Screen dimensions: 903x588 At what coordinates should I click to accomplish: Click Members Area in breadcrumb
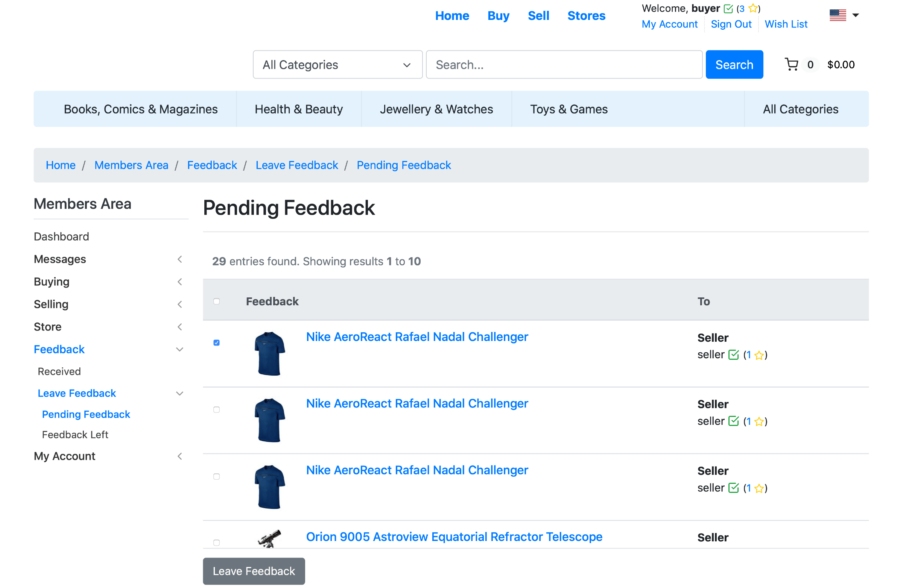click(x=131, y=165)
